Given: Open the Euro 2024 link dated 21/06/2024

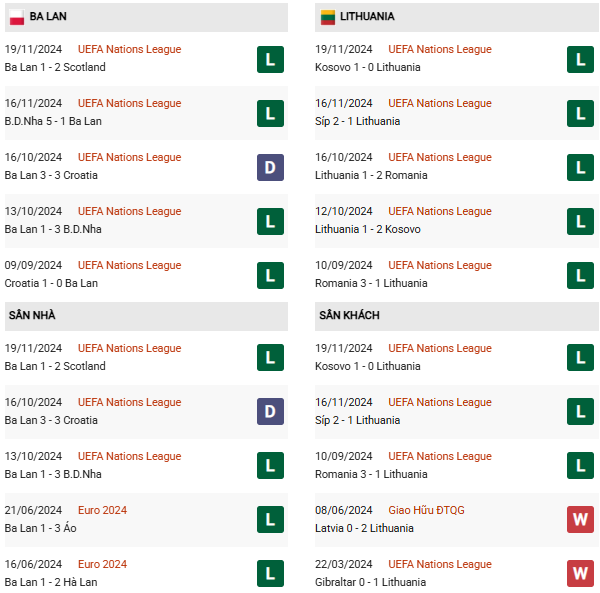Looking at the screenshot, I should pos(102,510).
